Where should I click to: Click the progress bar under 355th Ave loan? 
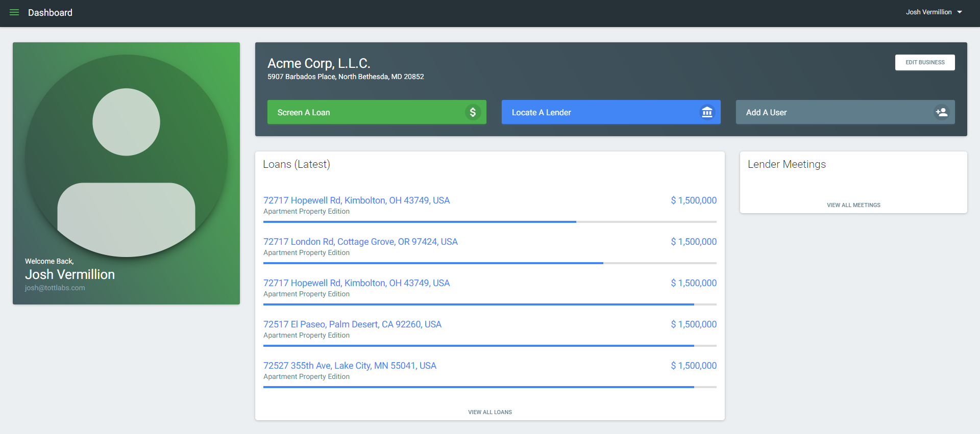490,387
